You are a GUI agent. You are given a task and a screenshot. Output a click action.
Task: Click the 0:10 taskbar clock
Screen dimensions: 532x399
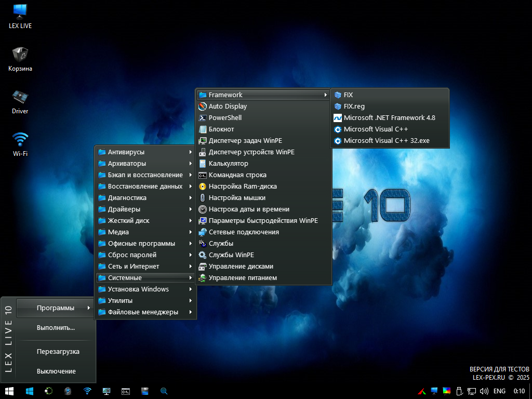coord(519,391)
